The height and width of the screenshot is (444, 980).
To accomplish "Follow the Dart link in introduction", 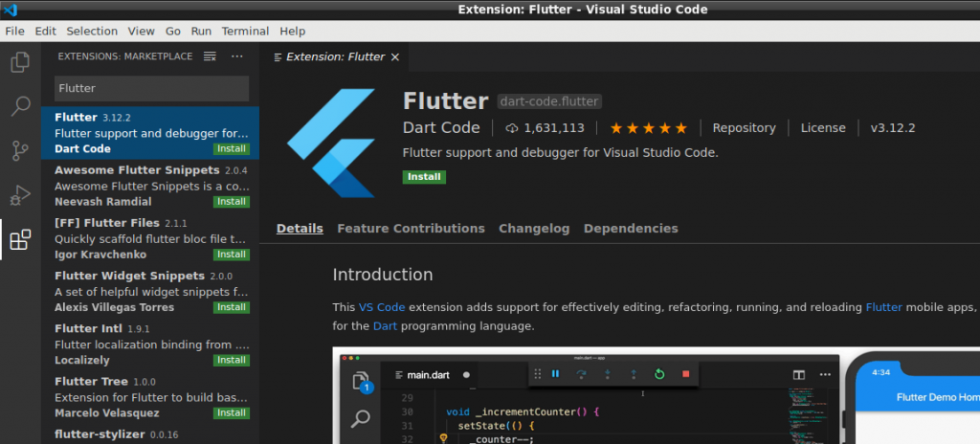I will click(x=385, y=325).
